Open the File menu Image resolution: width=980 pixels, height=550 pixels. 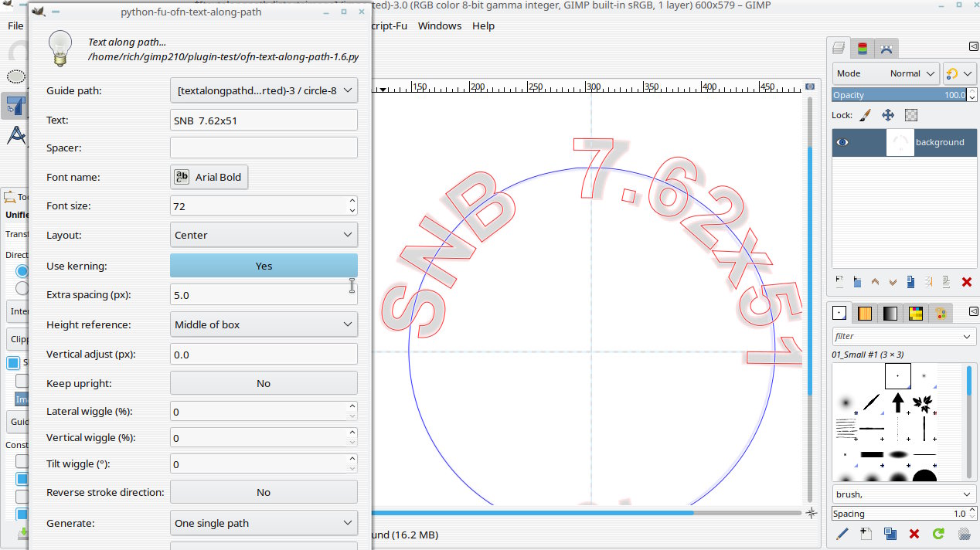point(15,25)
